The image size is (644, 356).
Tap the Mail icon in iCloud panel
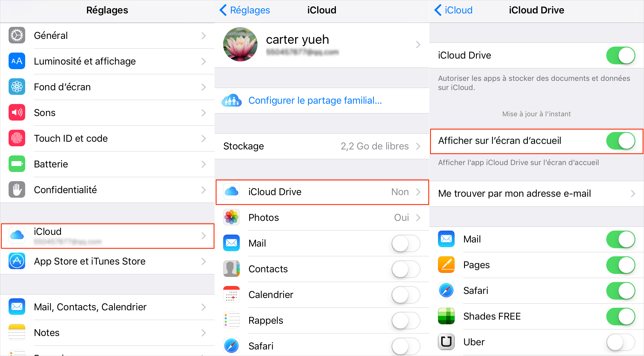(x=231, y=243)
